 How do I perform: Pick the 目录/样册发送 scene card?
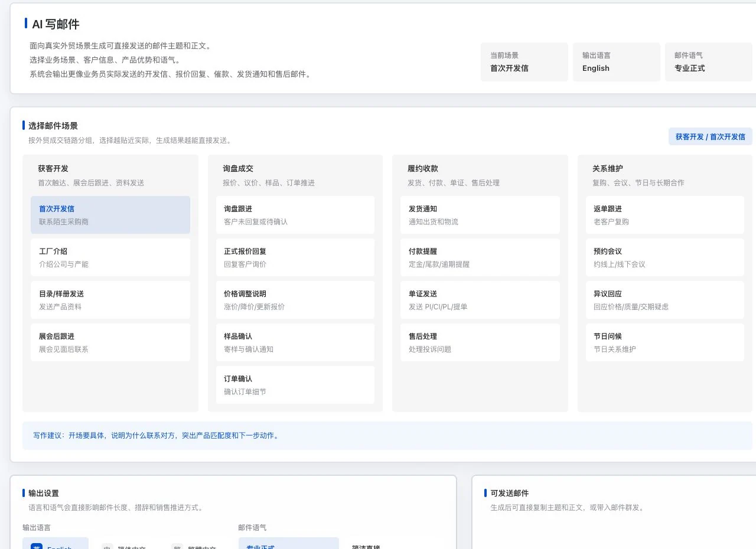[110, 300]
